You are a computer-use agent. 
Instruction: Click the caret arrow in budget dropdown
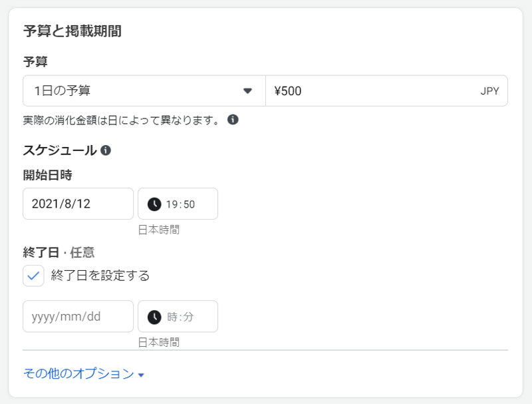(248, 91)
